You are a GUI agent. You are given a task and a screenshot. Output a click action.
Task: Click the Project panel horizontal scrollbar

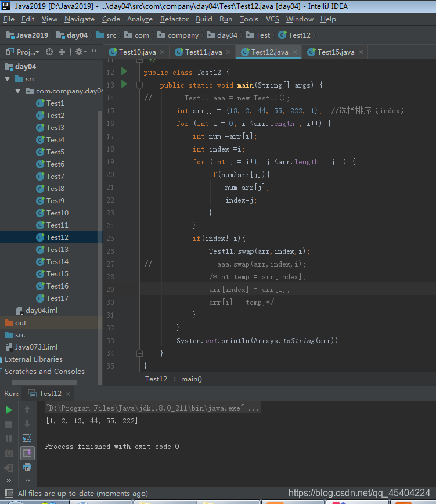[44, 383]
